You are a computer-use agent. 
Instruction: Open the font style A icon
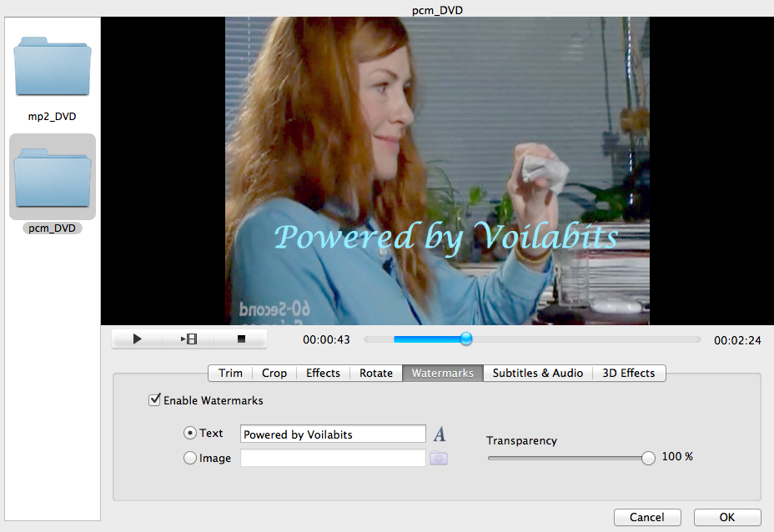tap(440, 434)
